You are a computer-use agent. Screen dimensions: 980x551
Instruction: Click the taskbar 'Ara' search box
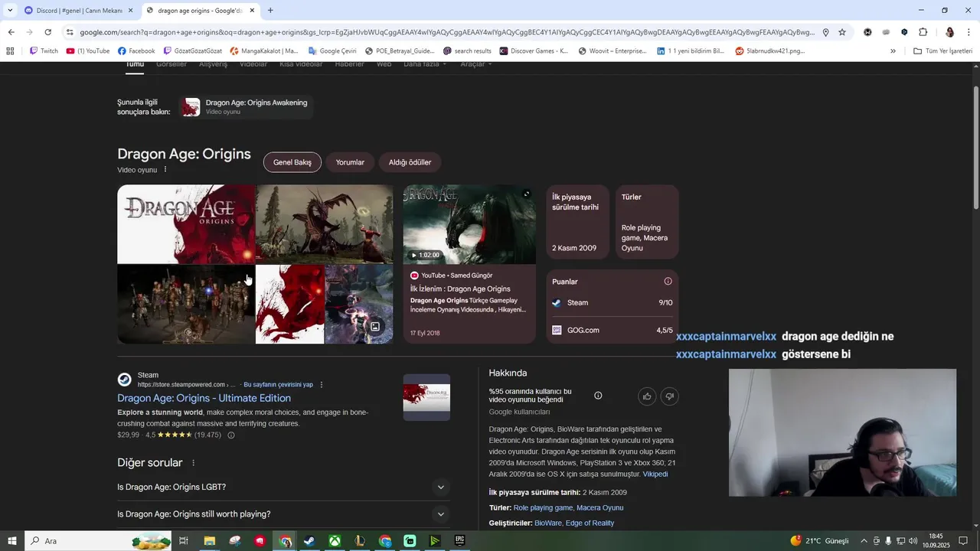(100, 541)
